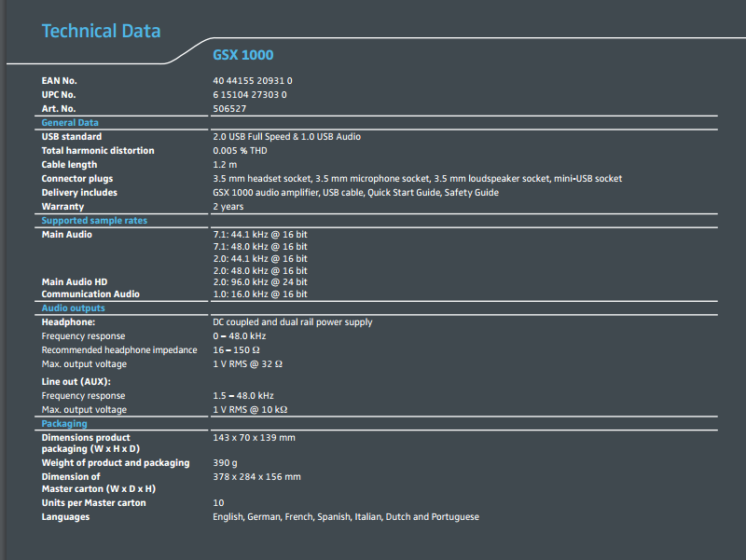Click weight value '390 g'
746x560 pixels.
point(225,463)
